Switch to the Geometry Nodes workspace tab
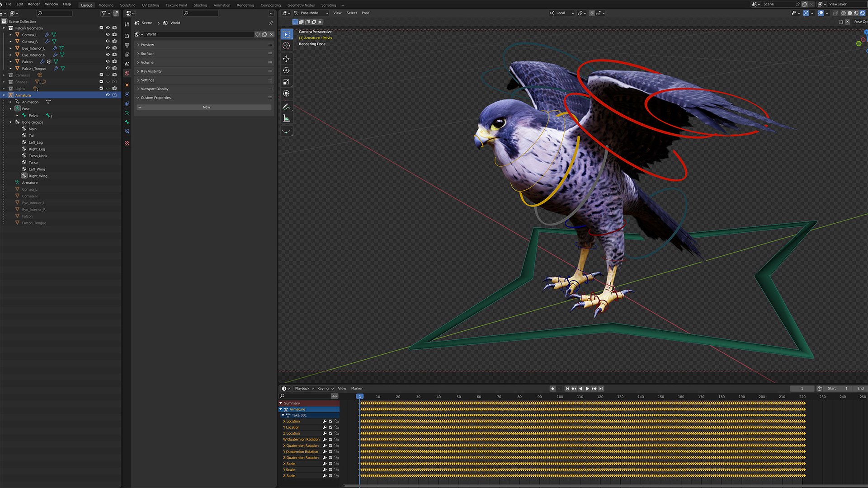Viewport: 868px width, 488px height. [301, 5]
